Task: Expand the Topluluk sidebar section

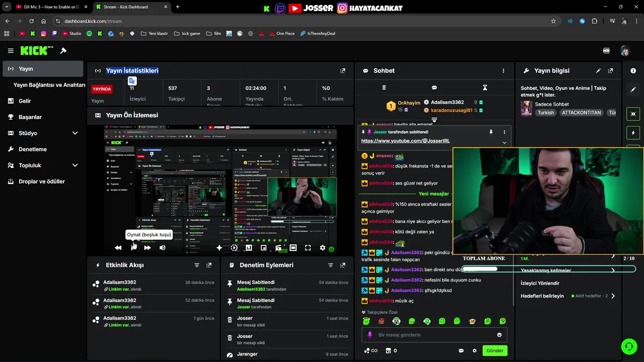Action: pyautogui.click(x=75, y=165)
